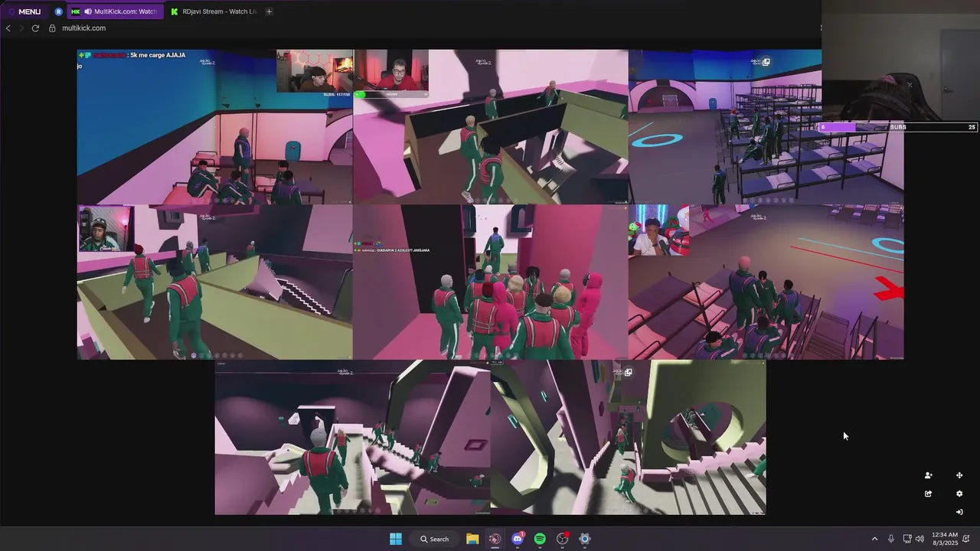Screen dimensions: 980x551
Task: Switch to the MultiKick.com tab
Action: (x=115, y=11)
